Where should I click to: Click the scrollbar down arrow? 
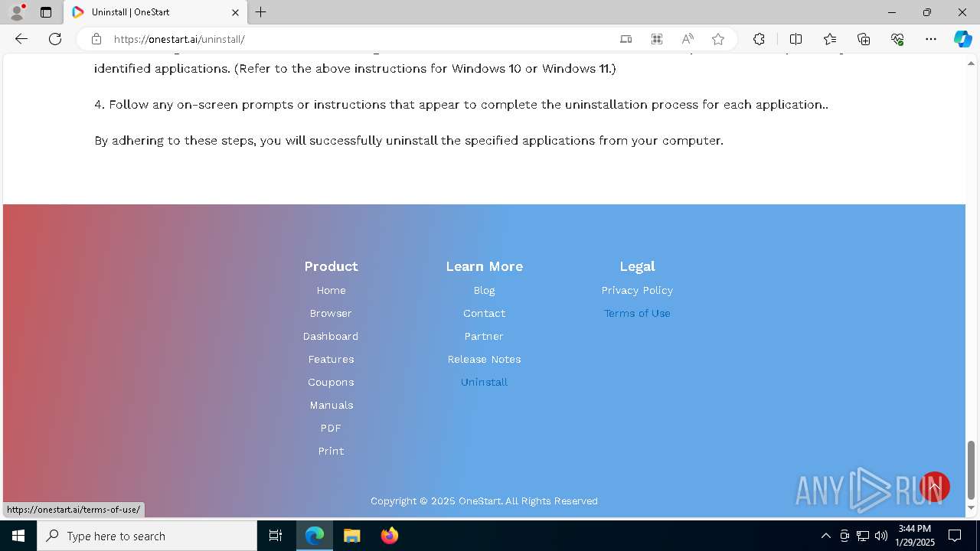[971, 508]
